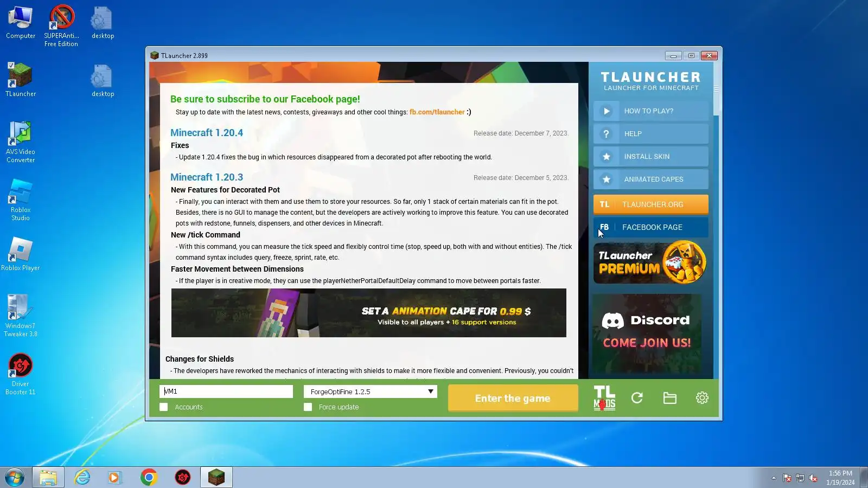Click the FB icon beside Facebook Page

pos(604,227)
